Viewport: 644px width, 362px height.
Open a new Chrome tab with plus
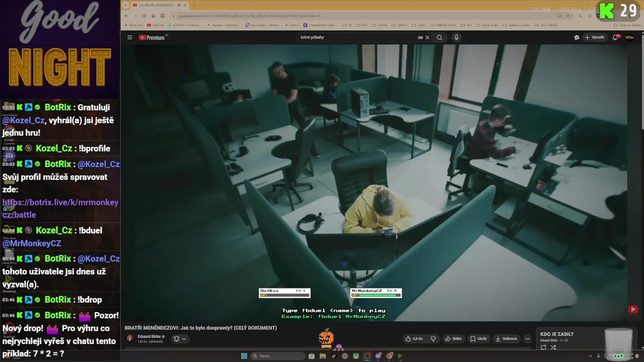[x=194, y=5]
